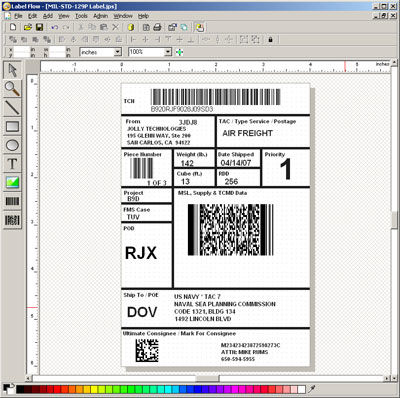Pick the white swatch at the palette's end

click(x=302, y=389)
